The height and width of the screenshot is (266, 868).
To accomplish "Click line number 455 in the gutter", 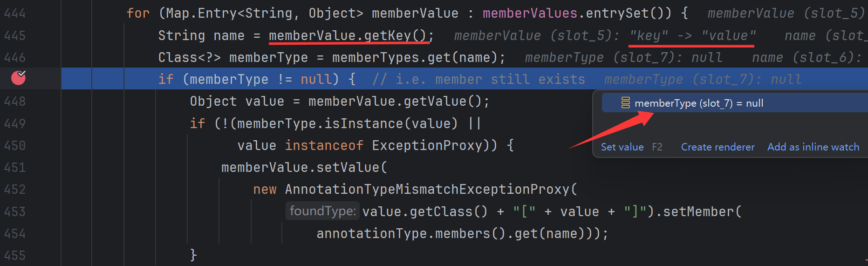I will click(x=15, y=256).
